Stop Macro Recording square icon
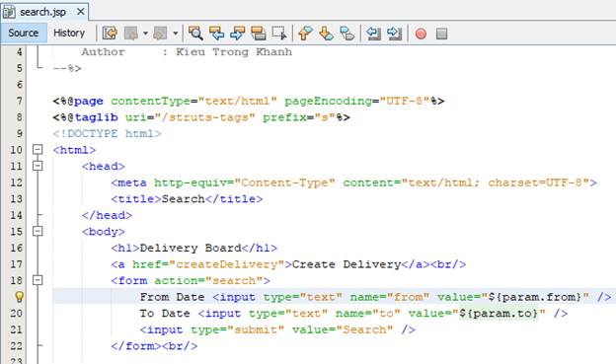This screenshot has width=616, height=364. [441, 34]
